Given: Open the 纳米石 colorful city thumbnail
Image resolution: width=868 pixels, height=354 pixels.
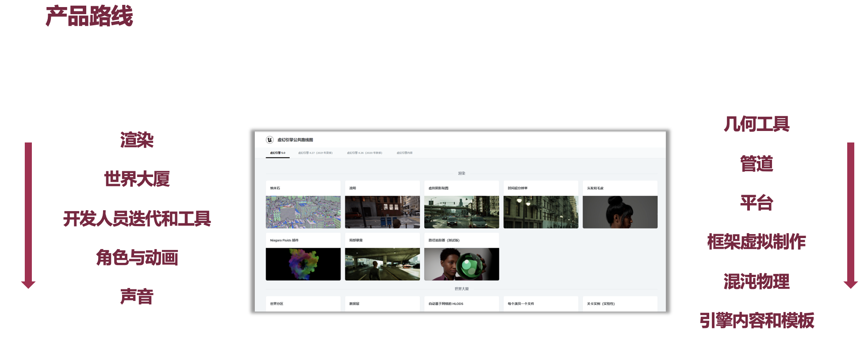Looking at the screenshot, I should (303, 212).
